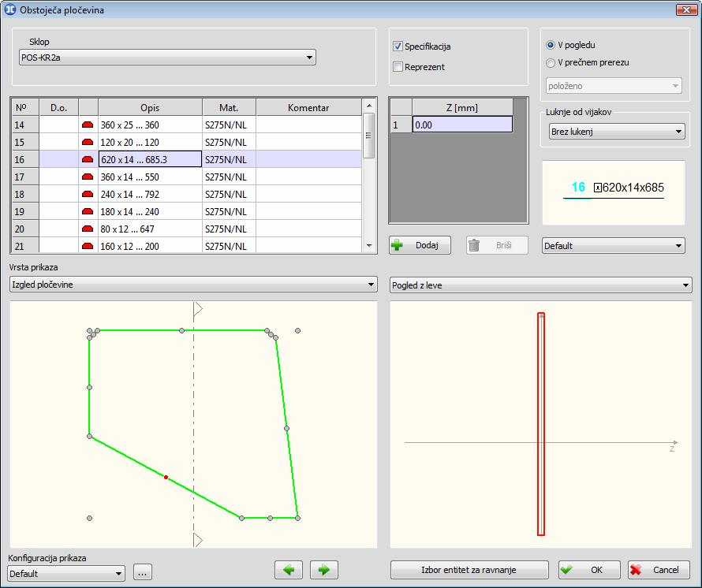702x588 pixels.
Task: Click the red plate icon in row 16
Action: click(88, 159)
